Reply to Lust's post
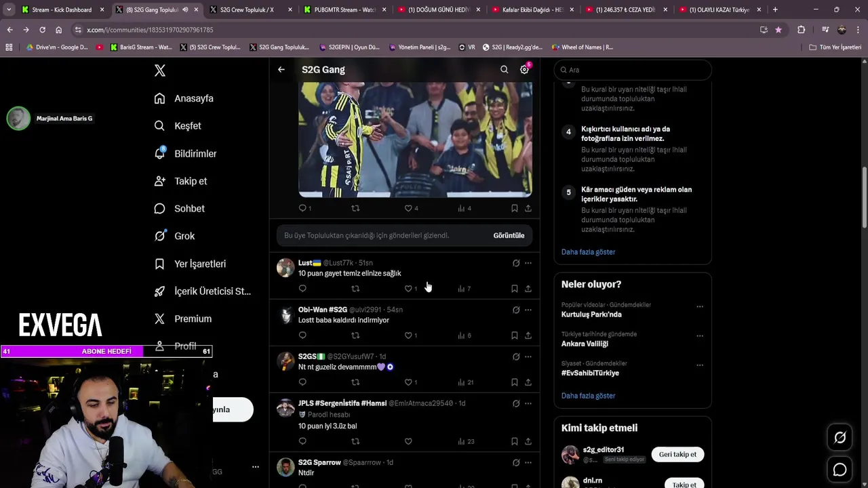Image resolution: width=868 pixels, height=488 pixels. point(302,289)
